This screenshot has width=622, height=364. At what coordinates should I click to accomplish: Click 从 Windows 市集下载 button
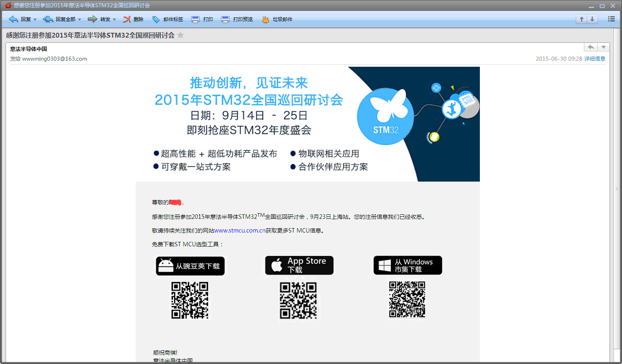tap(408, 265)
